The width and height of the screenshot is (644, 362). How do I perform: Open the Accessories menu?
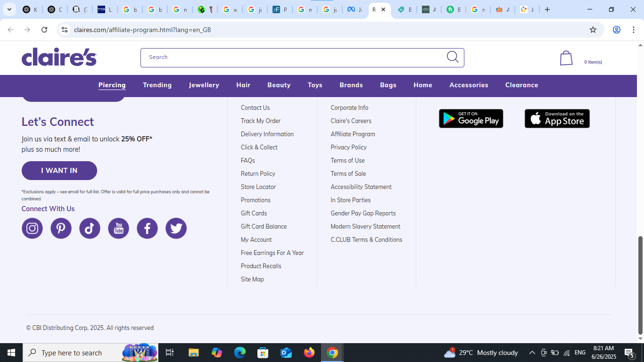(x=469, y=85)
